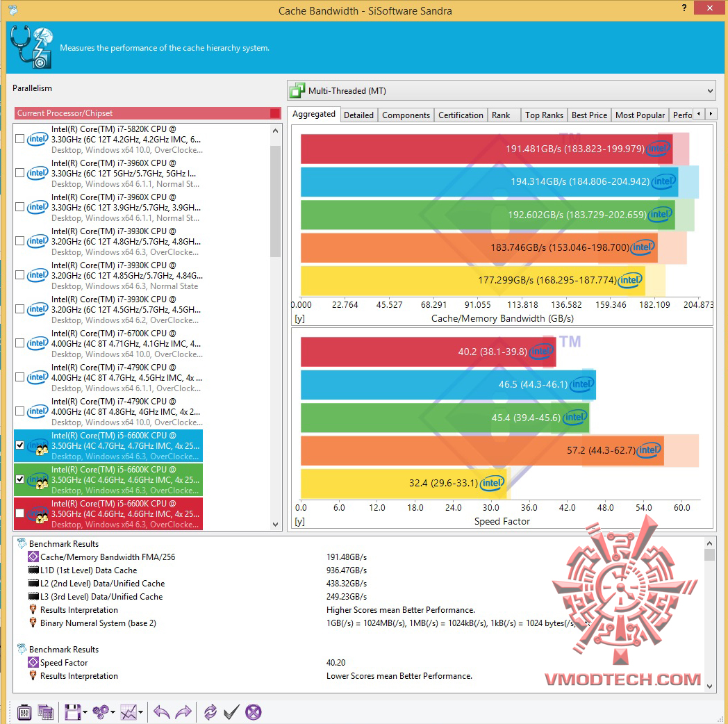Uncheck the green i5-6600K 4.6GHz checkbox
Screen dimensions: 728x724
pos(19,479)
